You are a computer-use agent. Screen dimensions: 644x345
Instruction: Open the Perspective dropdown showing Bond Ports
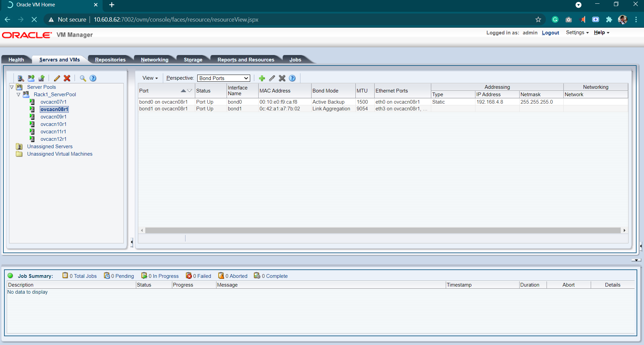click(224, 78)
